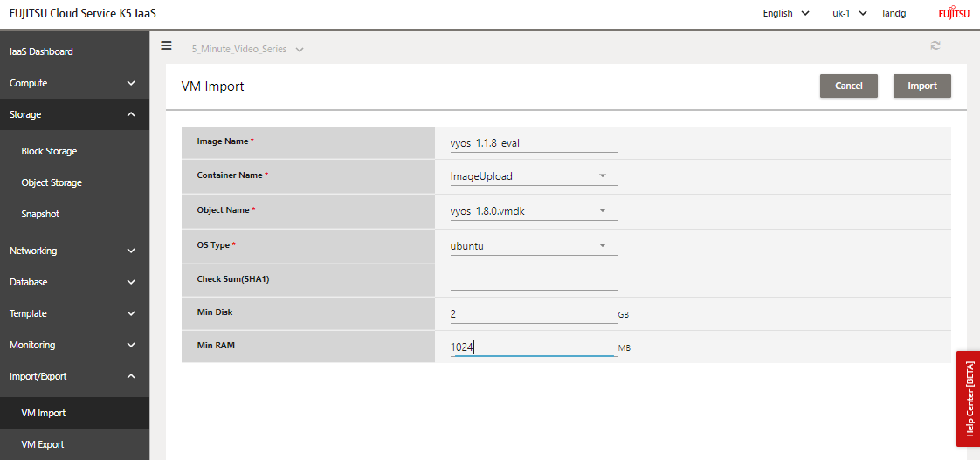980x460 pixels.
Task: Open the English language dropdown
Action: click(785, 13)
